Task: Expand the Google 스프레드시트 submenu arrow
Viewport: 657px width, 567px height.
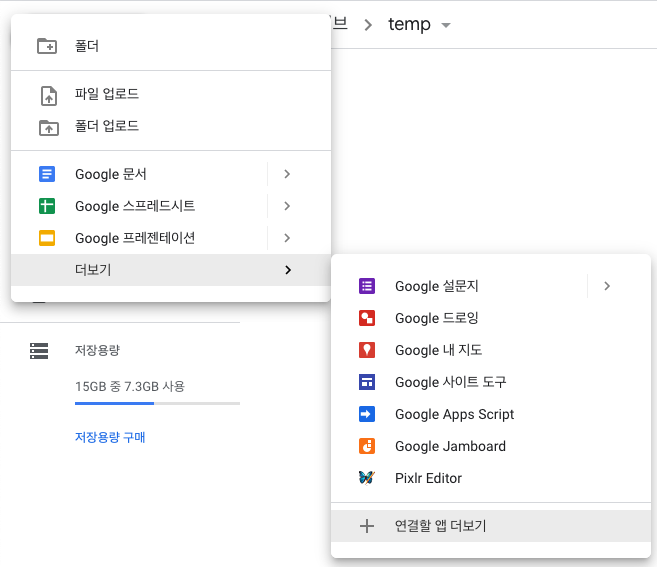Action: pyautogui.click(x=287, y=206)
